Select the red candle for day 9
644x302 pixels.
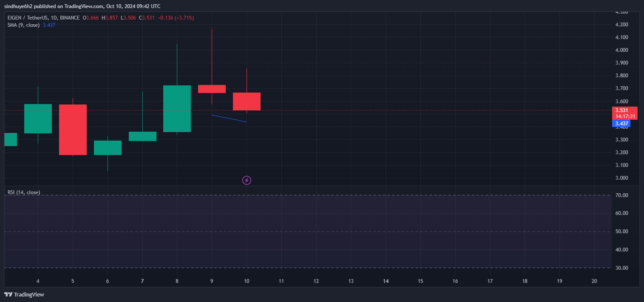[x=212, y=89]
